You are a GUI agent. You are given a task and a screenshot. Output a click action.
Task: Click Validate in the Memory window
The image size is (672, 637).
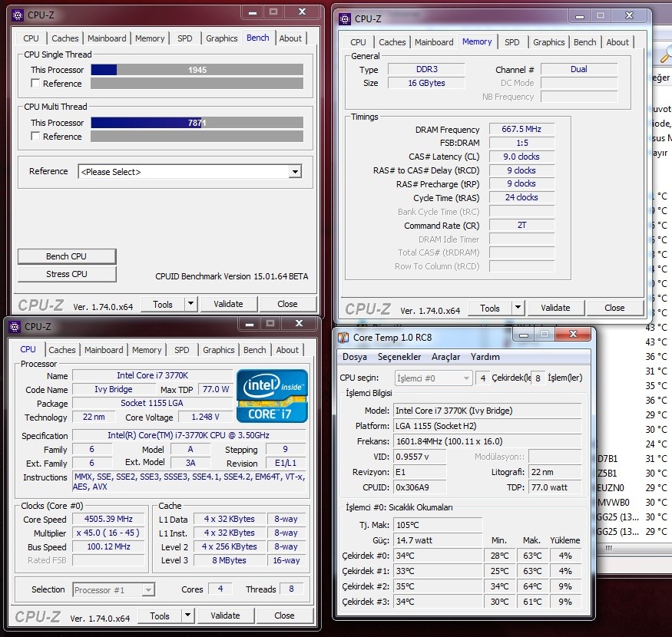click(555, 308)
